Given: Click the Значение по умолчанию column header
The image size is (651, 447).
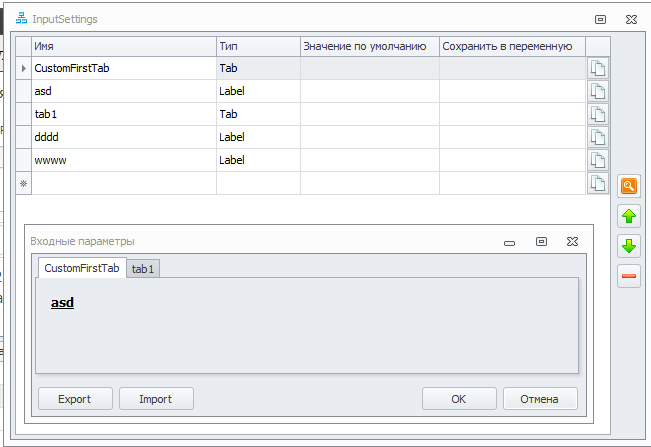Looking at the screenshot, I should (x=370, y=46).
